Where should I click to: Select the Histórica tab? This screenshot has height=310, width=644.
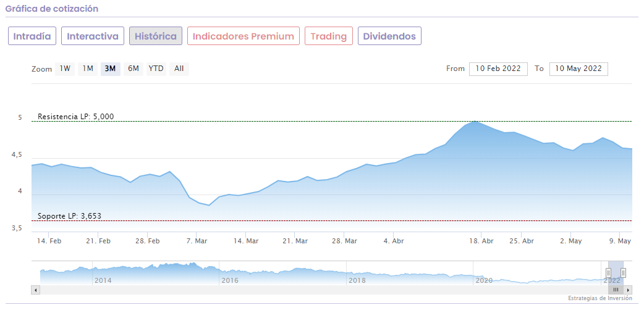click(x=155, y=36)
